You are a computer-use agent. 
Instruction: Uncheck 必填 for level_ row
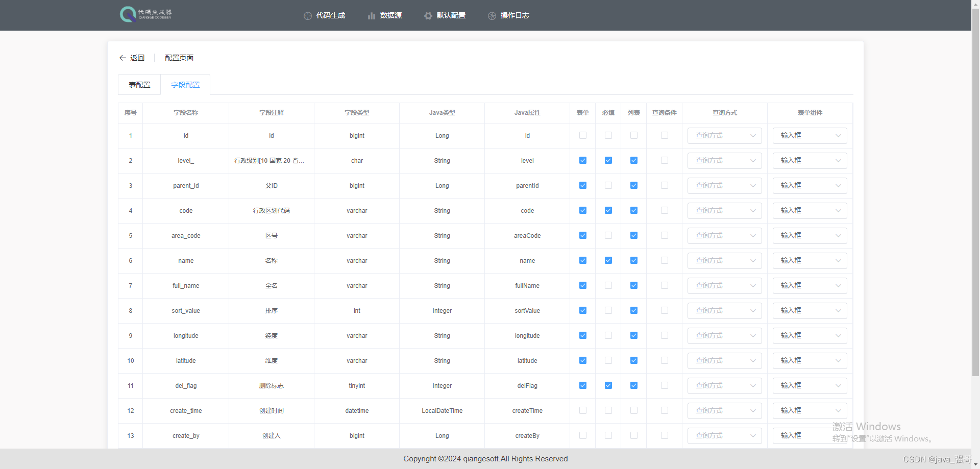pyautogui.click(x=608, y=160)
